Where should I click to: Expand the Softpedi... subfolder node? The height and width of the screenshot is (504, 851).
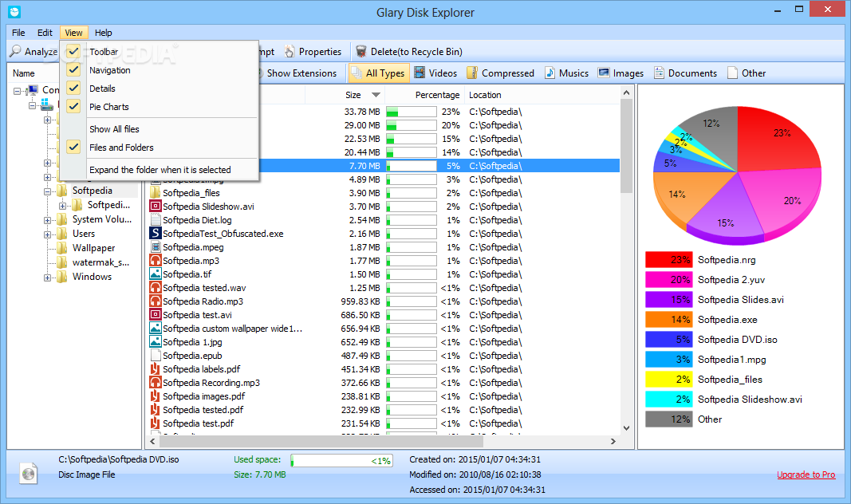[x=62, y=206]
